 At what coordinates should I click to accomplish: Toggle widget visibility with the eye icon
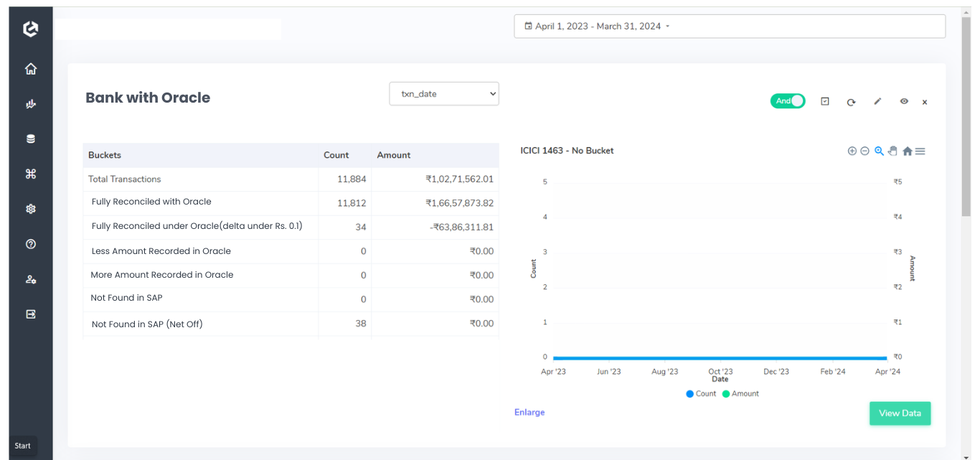904,102
